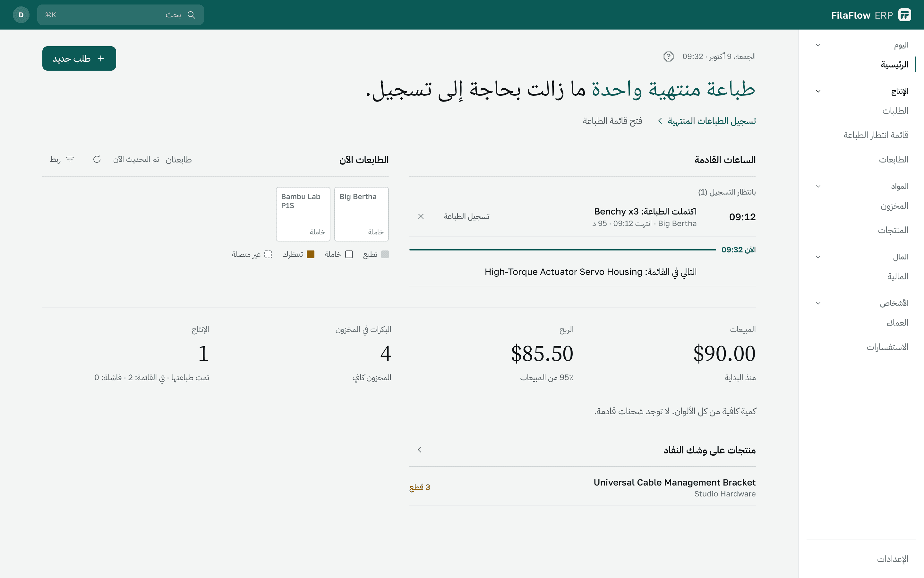The width and height of the screenshot is (924, 578).
Task: Collapse the المواد sidebar section
Action: tap(818, 187)
